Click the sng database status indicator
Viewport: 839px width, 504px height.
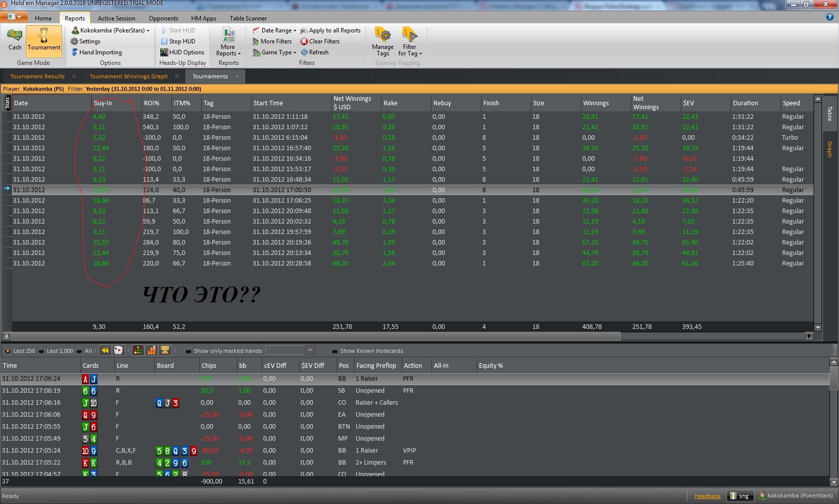pos(740,496)
